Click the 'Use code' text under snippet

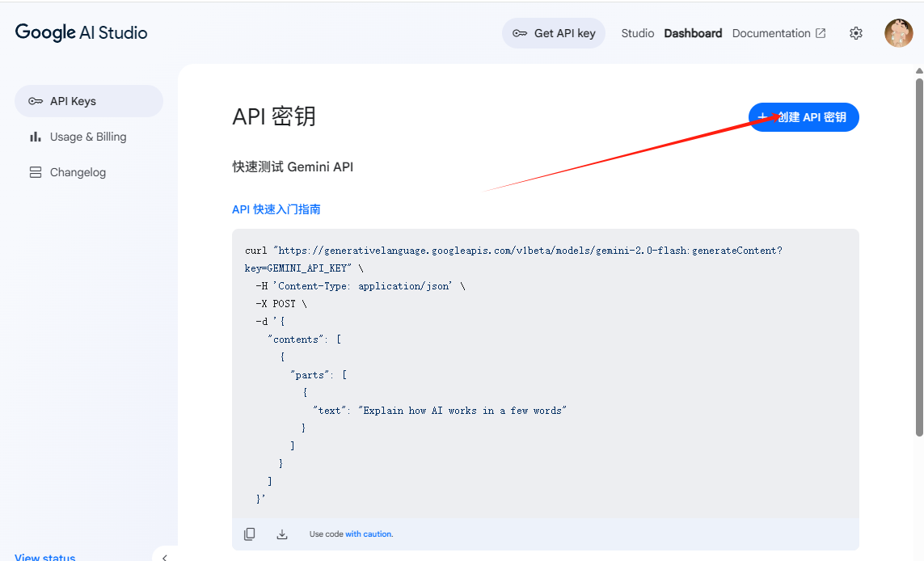327,534
